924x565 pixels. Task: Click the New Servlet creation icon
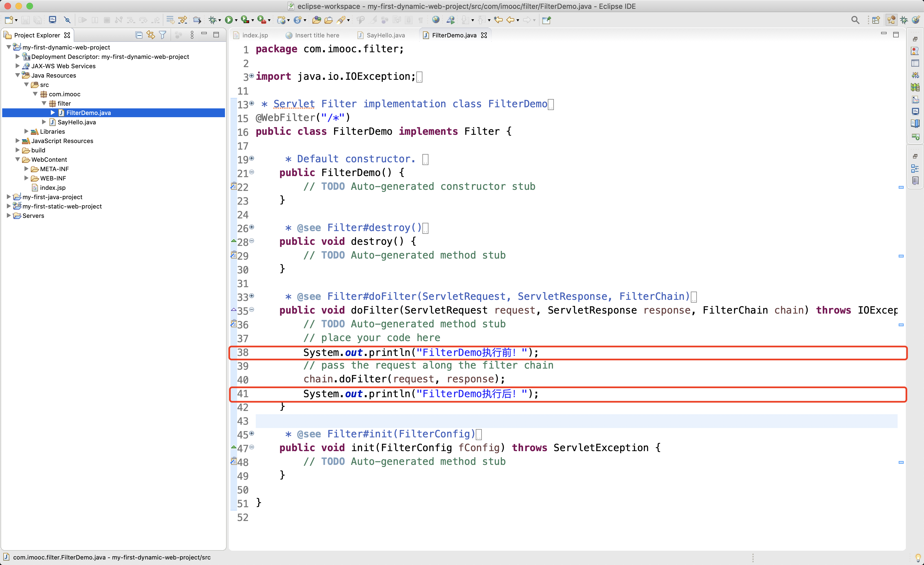(298, 20)
